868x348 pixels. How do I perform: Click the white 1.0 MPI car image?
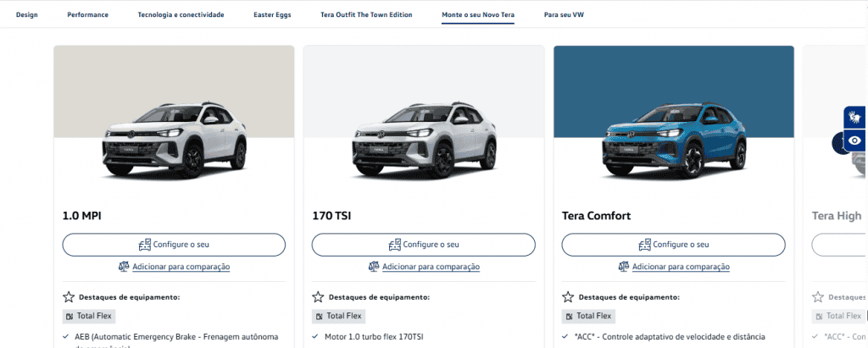click(174, 140)
